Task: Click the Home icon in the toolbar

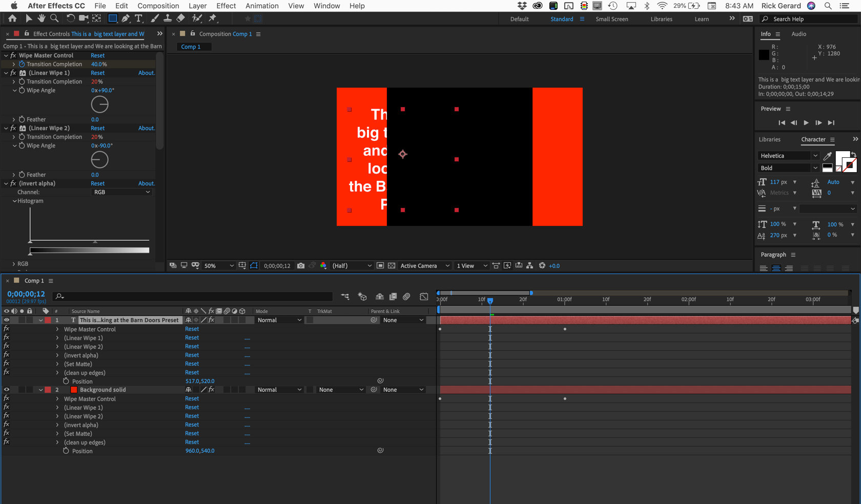Action: pyautogui.click(x=12, y=18)
